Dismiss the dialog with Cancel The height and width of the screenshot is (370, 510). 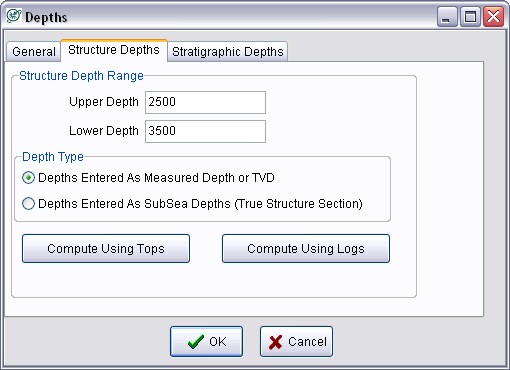tap(297, 342)
